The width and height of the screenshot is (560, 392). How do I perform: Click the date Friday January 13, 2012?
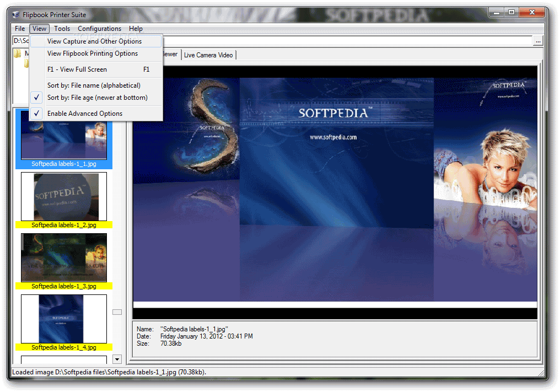(207, 336)
